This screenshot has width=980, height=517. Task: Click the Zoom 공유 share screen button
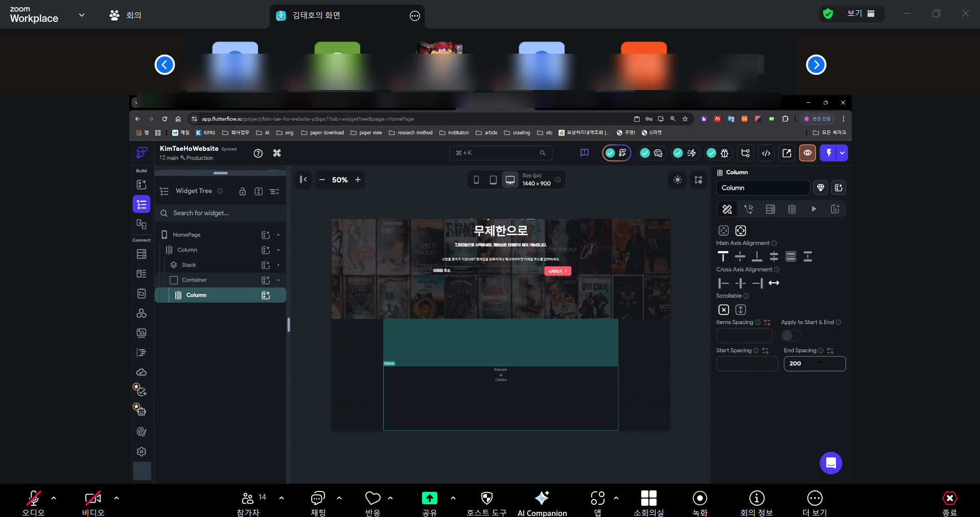coord(430,503)
